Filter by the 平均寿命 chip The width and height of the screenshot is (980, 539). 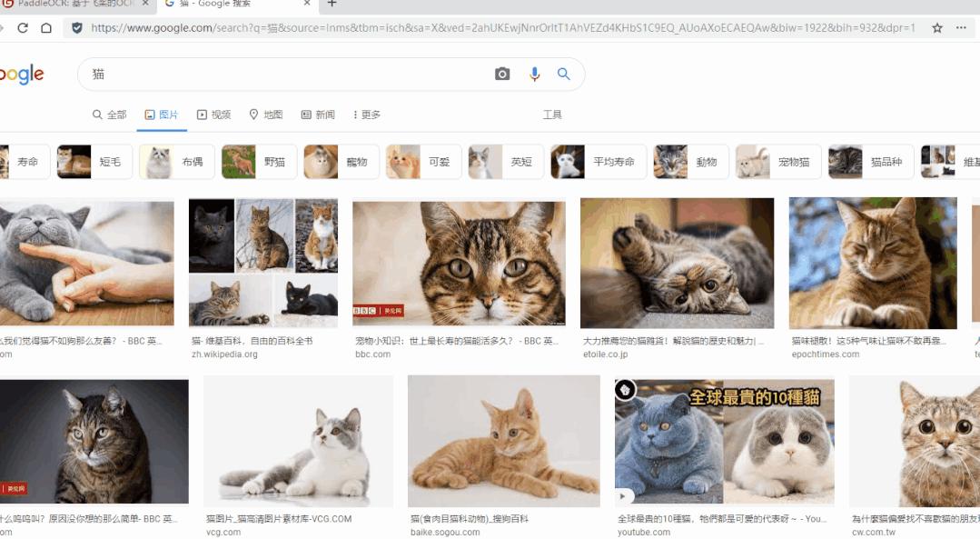tap(599, 162)
